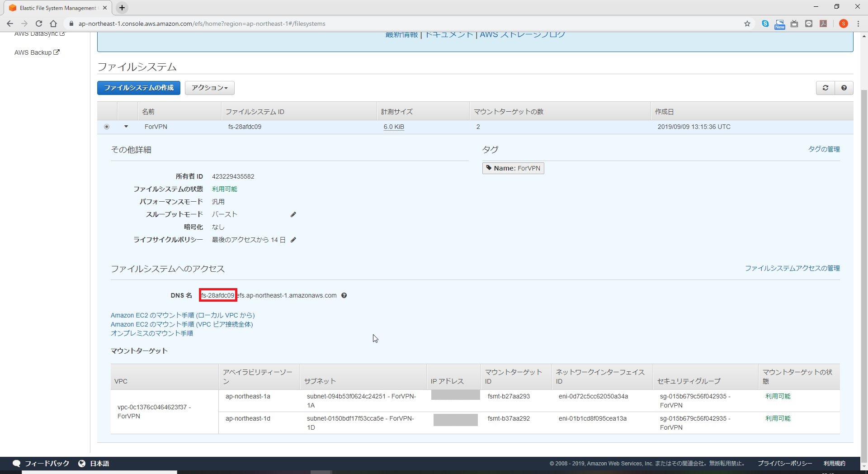Click fs-28afdc09 in the file system row

pyautogui.click(x=245, y=127)
